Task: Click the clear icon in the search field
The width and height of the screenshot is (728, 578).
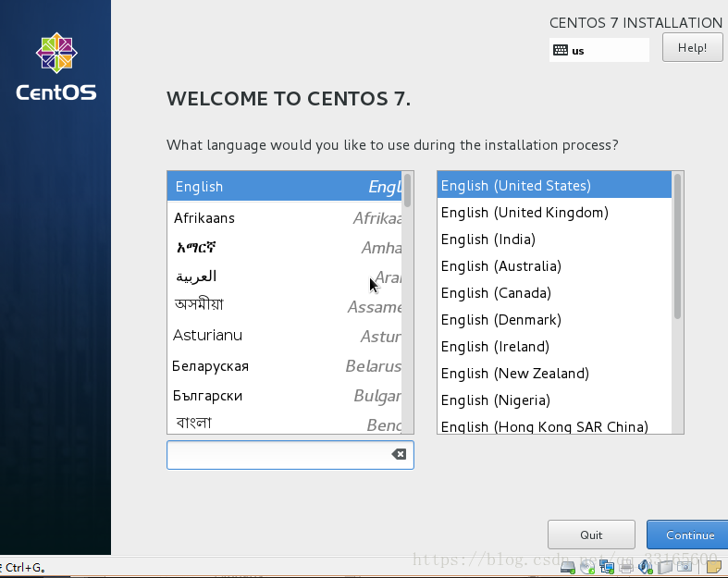Action: [399, 454]
